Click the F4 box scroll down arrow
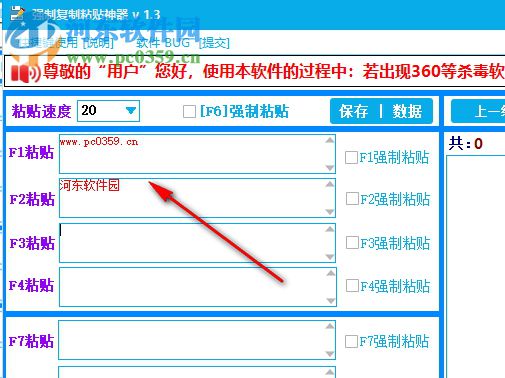Image resolution: width=505 pixels, height=378 pixels. tap(331, 301)
